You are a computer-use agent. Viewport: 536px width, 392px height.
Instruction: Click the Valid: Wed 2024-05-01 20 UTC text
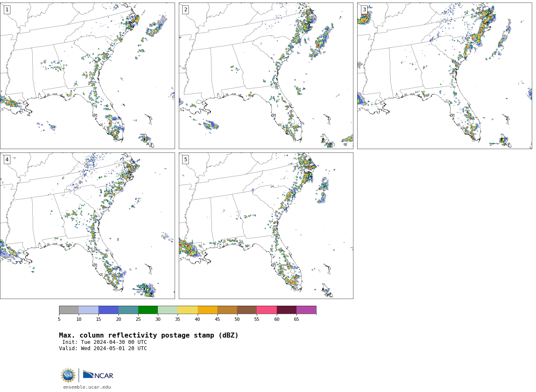(103, 348)
